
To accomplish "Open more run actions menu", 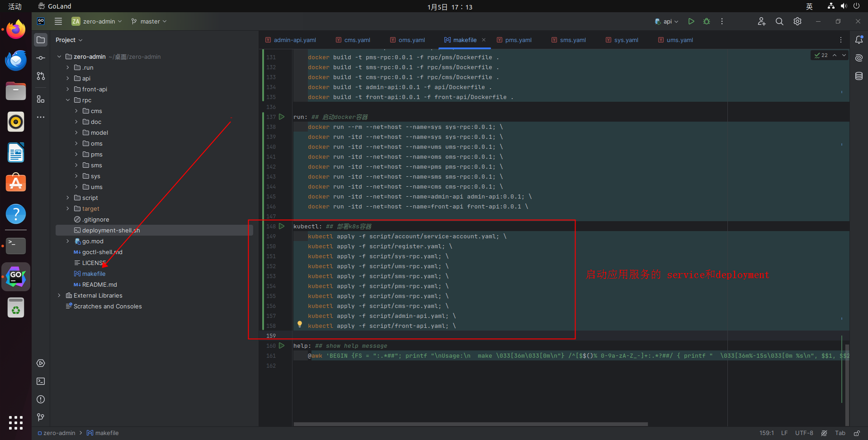I will click(722, 21).
